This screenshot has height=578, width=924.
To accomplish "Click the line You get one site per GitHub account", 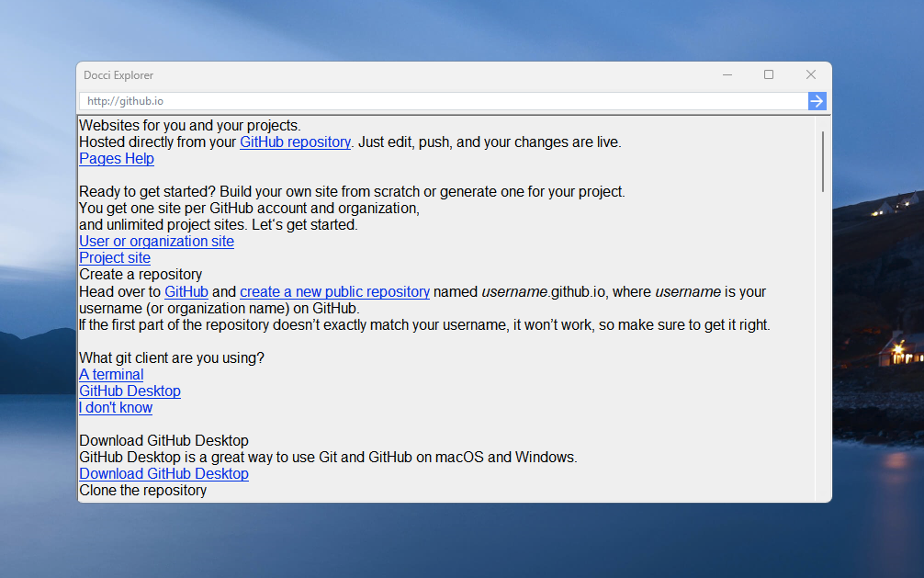I will [249, 209].
